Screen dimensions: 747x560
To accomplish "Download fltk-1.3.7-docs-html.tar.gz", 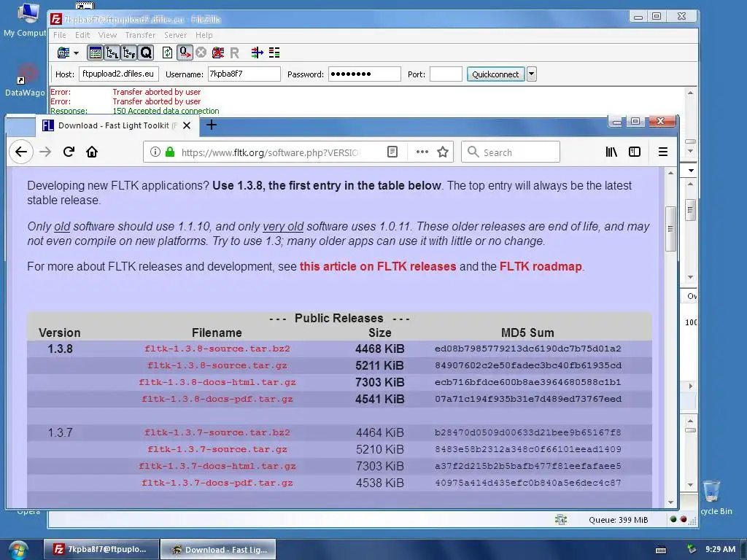I will pos(217,466).
